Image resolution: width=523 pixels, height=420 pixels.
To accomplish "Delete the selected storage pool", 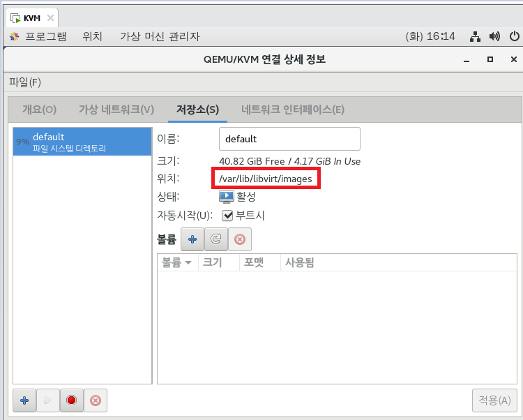I will [96, 400].
